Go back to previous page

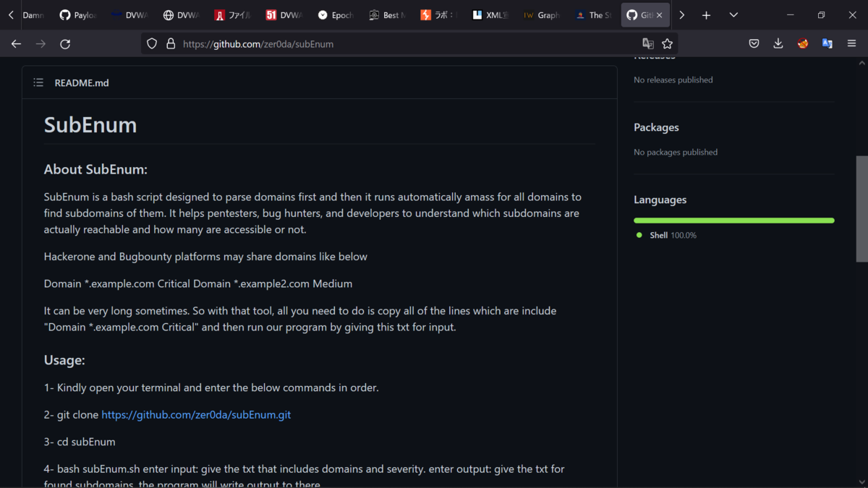(x=16, y=44)
